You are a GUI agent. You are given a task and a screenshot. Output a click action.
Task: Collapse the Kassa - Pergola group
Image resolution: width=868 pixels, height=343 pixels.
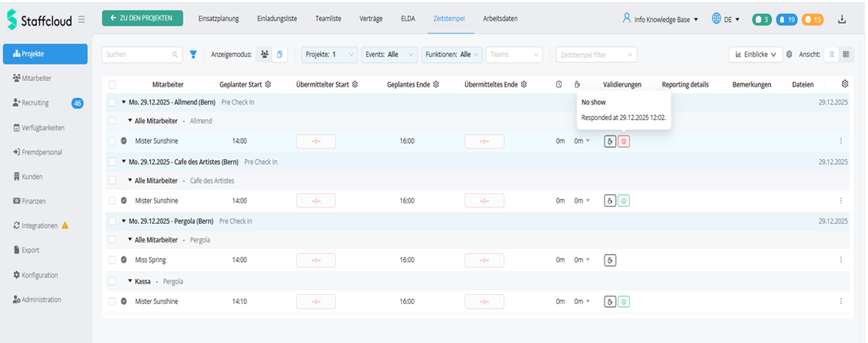130,282
